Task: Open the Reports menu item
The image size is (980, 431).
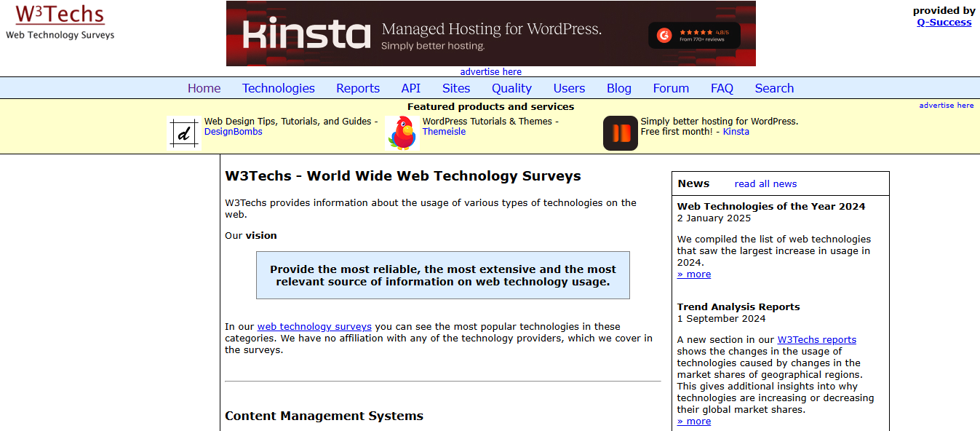Action: click(357, 88)
